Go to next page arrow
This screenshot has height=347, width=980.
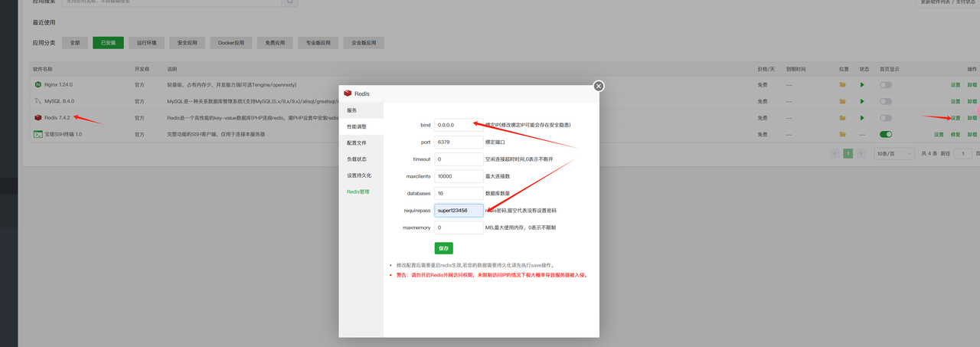(860, 153)
